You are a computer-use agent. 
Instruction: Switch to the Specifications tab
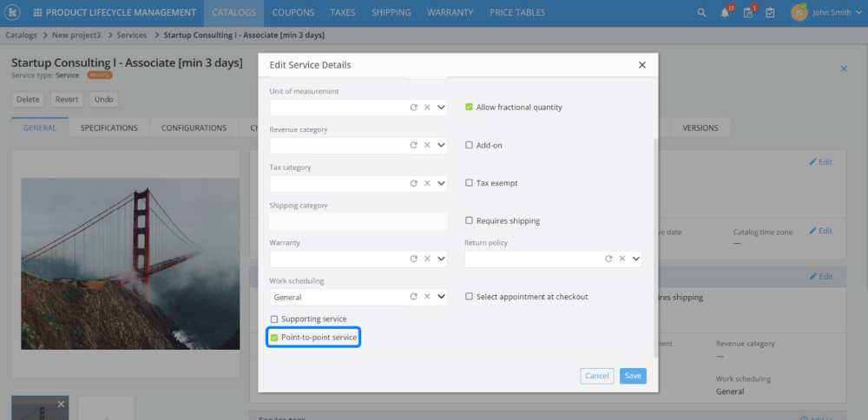pos(108,128)
